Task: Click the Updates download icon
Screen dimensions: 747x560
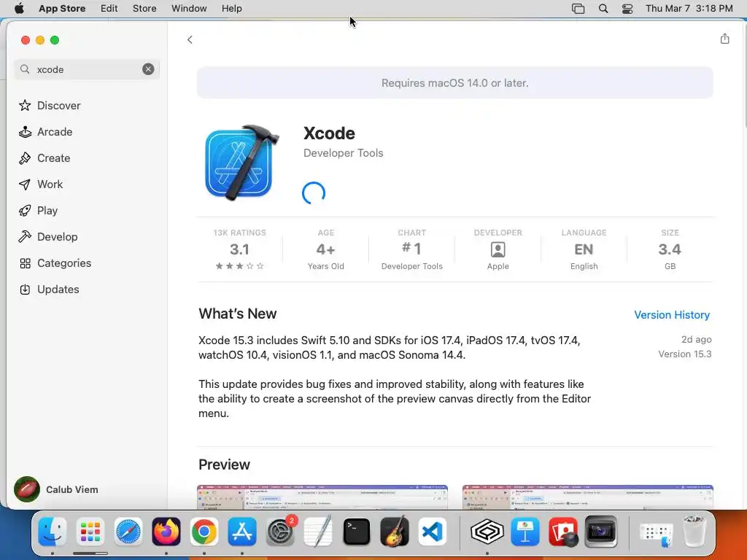Action: point(25,289)
